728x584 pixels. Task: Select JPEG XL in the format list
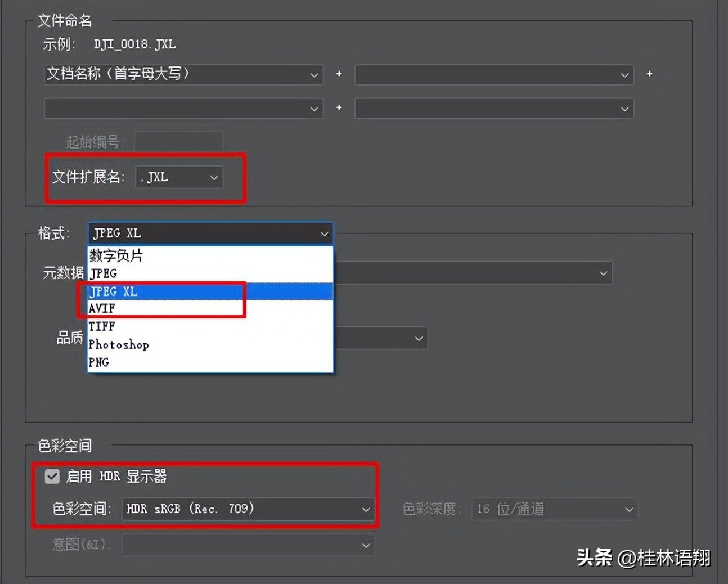(210, 291)
